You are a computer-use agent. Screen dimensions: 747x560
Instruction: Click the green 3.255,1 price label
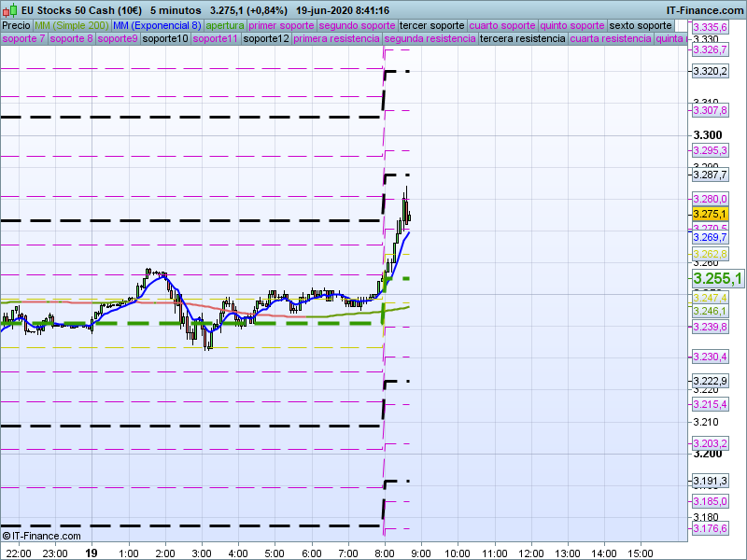tap(716, 278)
